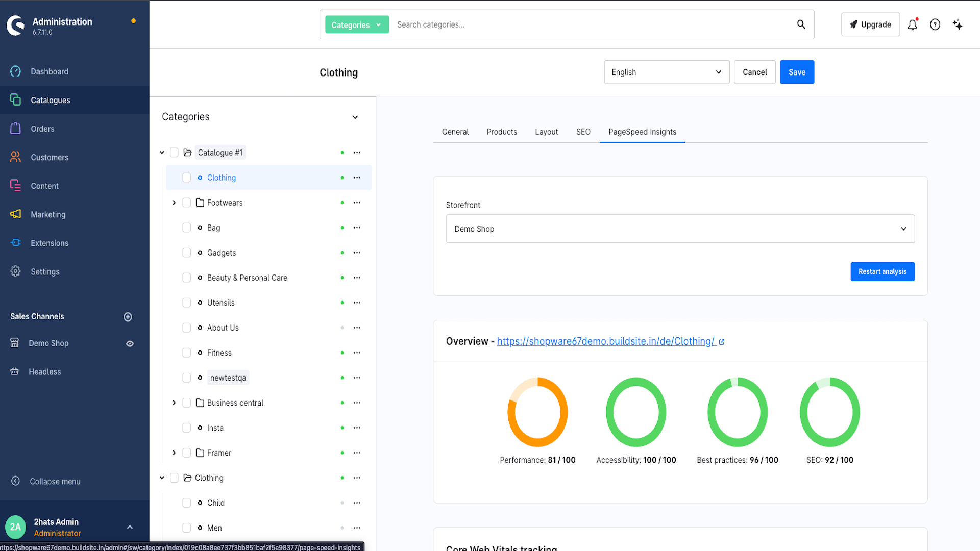Collapse the Categories panel chevron

[x=355, y=117]
